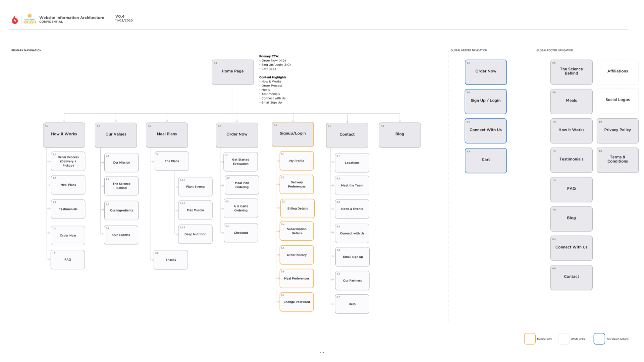The width and height of the screenshot is (644, 362).
Task: Select the Social Logos offsite box
Action: (x=617, y=100)
